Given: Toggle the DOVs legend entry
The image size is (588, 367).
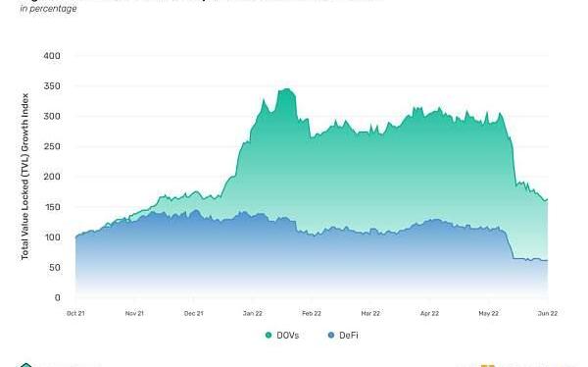Looking at the screenshot, I should coord(282,335).
